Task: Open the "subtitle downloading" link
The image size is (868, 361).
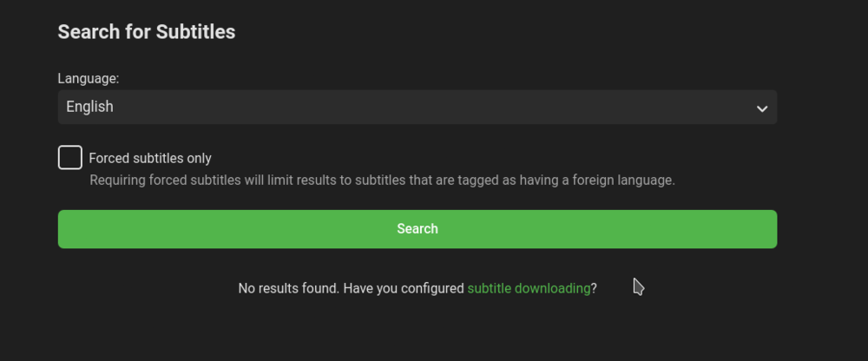Action: [x=529, y=288]
